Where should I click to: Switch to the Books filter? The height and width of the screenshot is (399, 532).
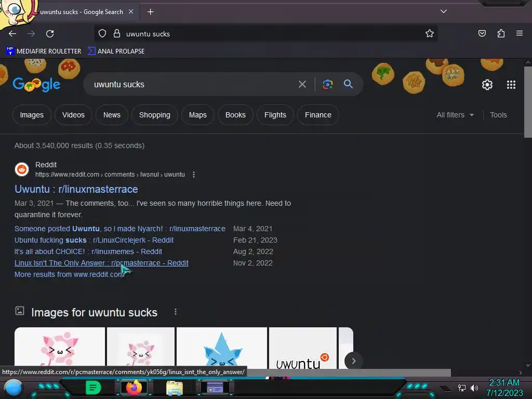(235, 115)
